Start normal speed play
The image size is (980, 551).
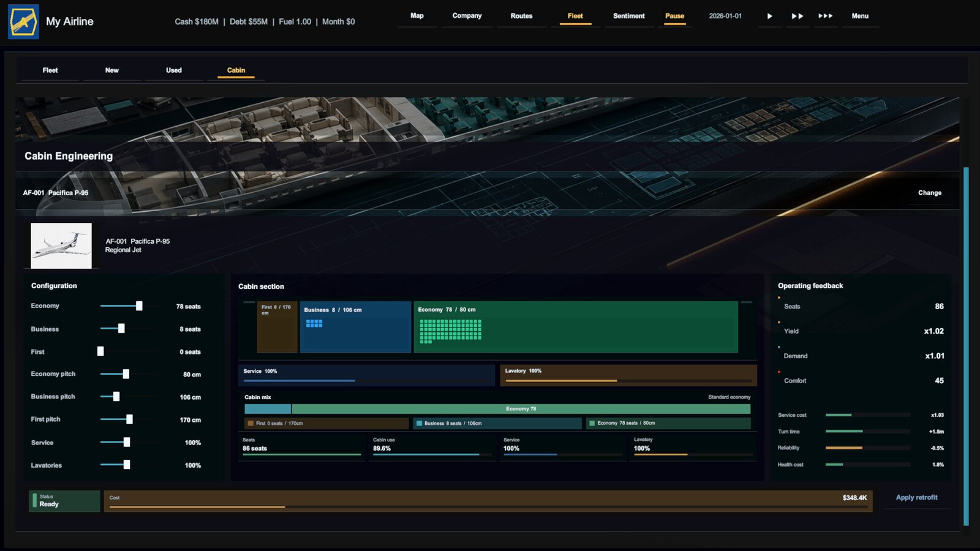[769, 16]
